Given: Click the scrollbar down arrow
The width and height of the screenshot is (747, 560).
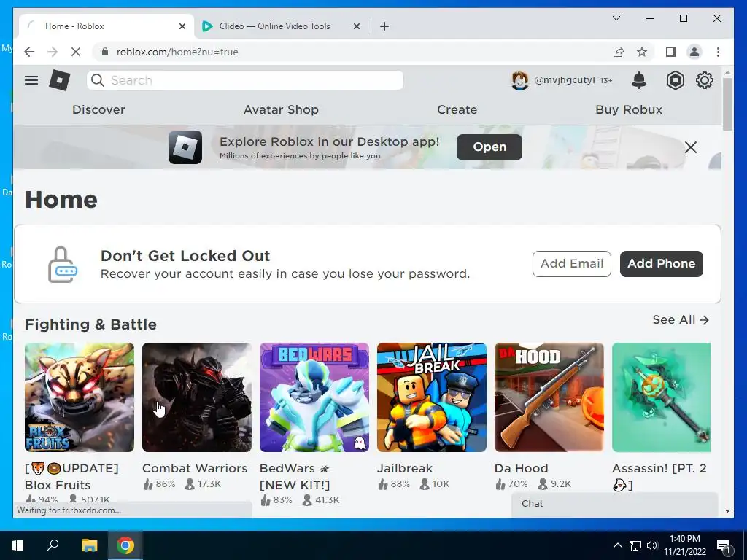Looking at the screenshot, I should point(727,511).
